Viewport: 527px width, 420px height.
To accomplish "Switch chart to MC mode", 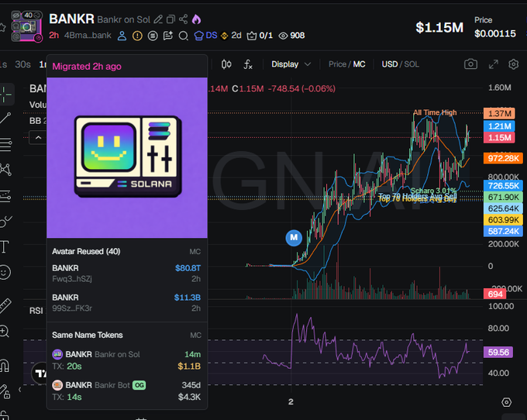I will pyautogui.click(x=359, y=64).
